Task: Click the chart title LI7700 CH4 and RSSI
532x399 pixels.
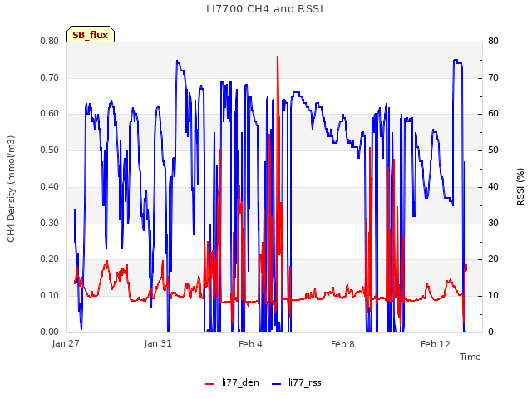Action: pyautogui.click(x=264, y=9)
